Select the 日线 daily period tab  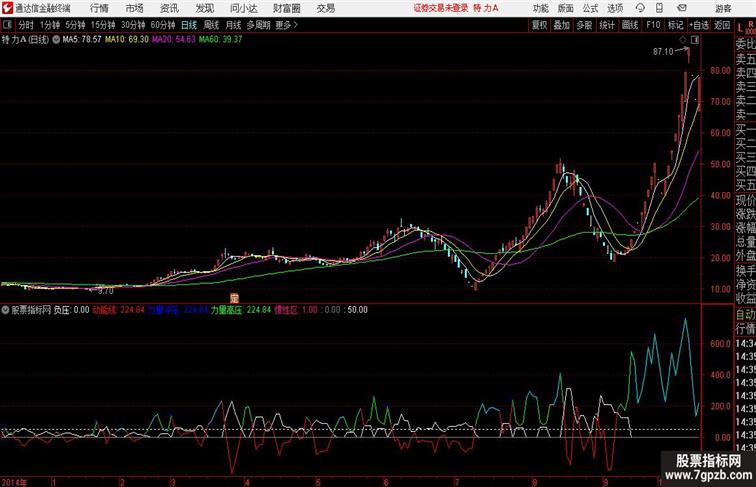tap(189, 25)
